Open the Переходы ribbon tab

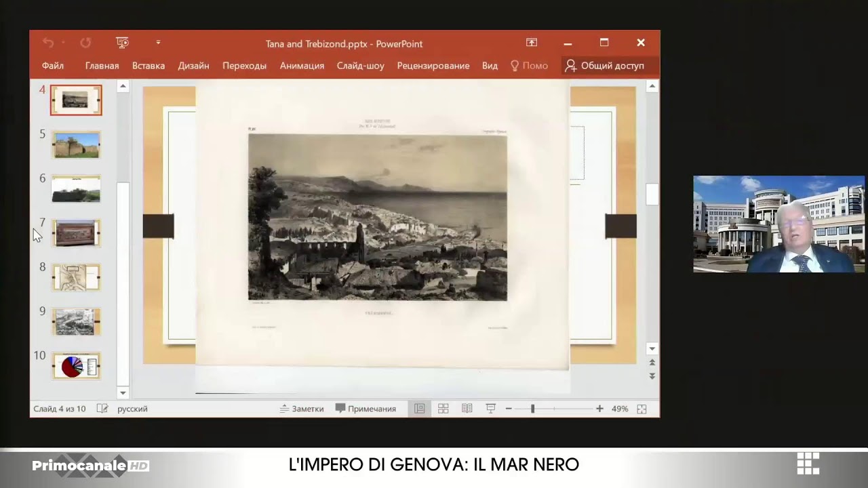(244, 66)
